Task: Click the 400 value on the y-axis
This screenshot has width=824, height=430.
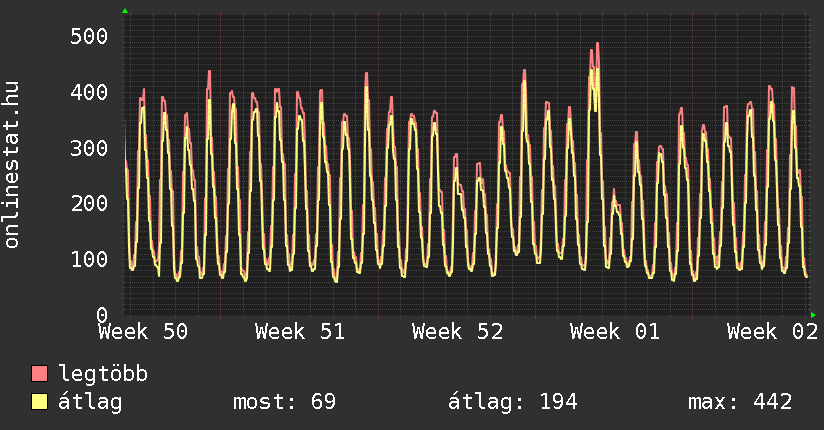Action: [89, 92]
